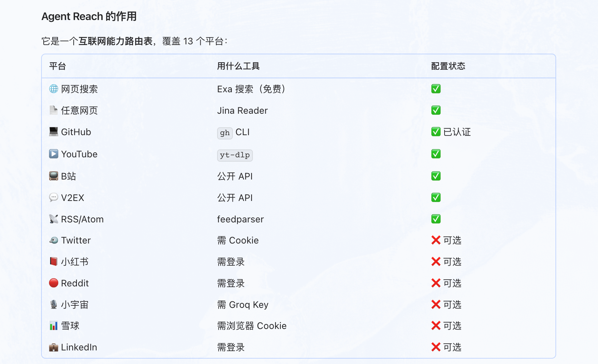This screenshot has height=364, width=598.
Task: Click the play button icon beside YouTube
Action: pos(54,154)
